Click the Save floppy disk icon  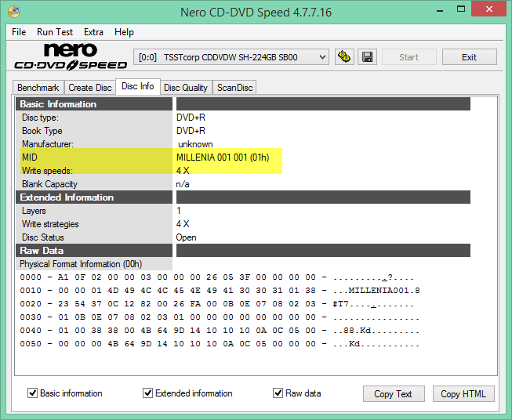click(x=368, y=57)
